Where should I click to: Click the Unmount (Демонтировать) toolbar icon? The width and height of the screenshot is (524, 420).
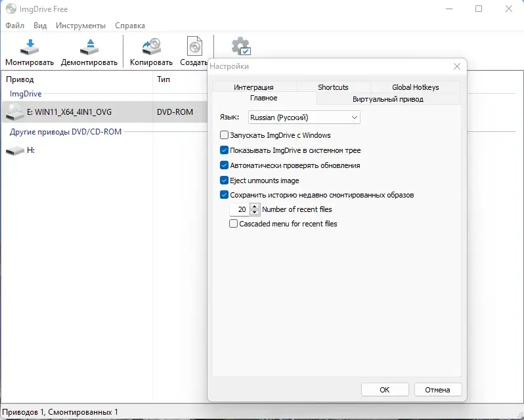tap(89, 47)
